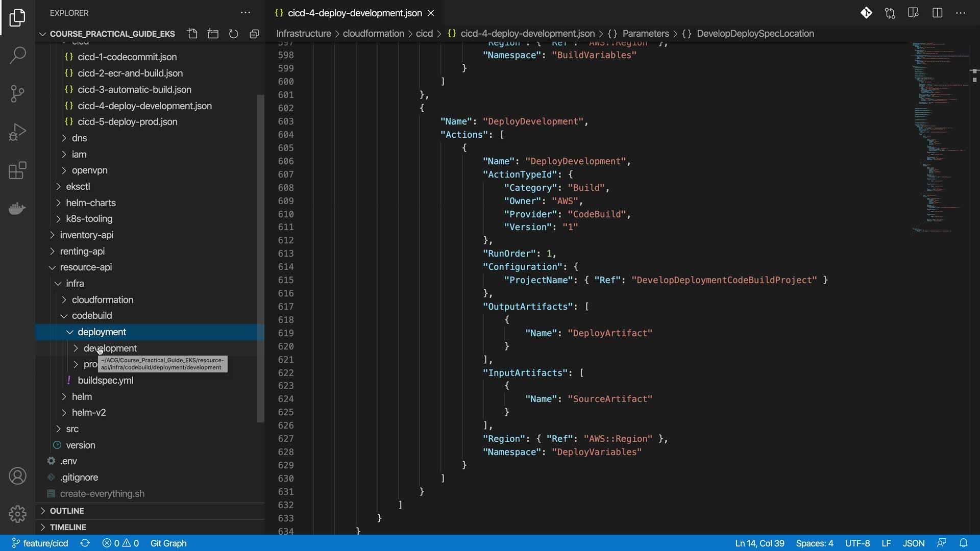Open the Docker view icon
980x551 pixels.
coord(17,208)
